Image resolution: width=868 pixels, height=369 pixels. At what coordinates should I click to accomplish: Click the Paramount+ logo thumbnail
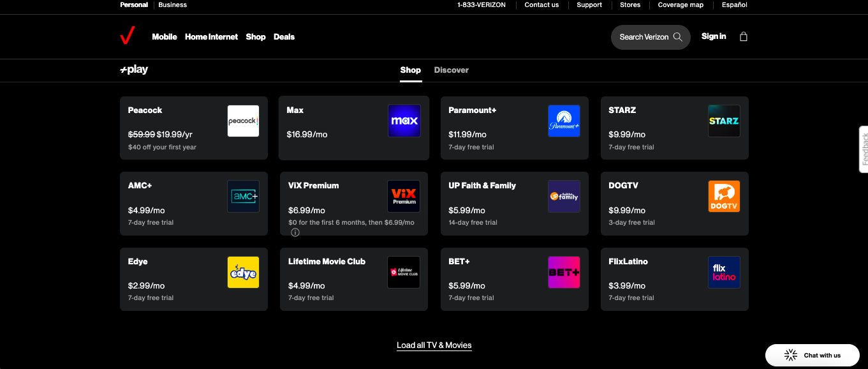564,121
